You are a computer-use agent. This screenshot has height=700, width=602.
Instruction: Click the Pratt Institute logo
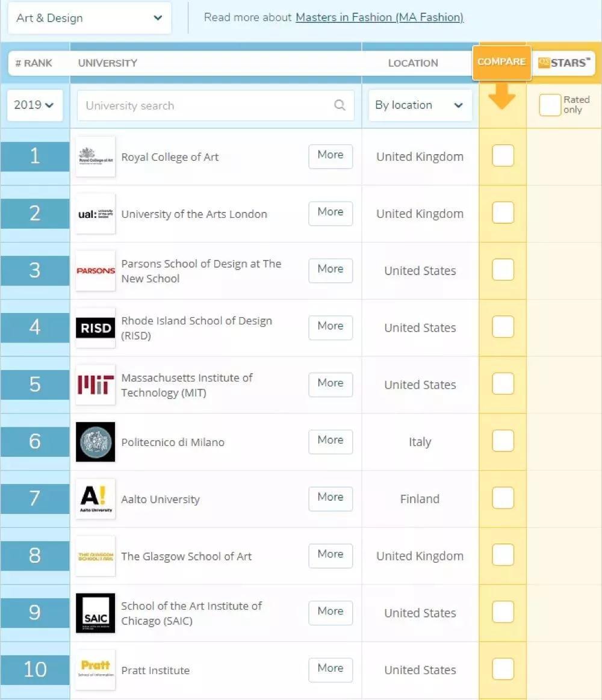(x=95, y=670)
